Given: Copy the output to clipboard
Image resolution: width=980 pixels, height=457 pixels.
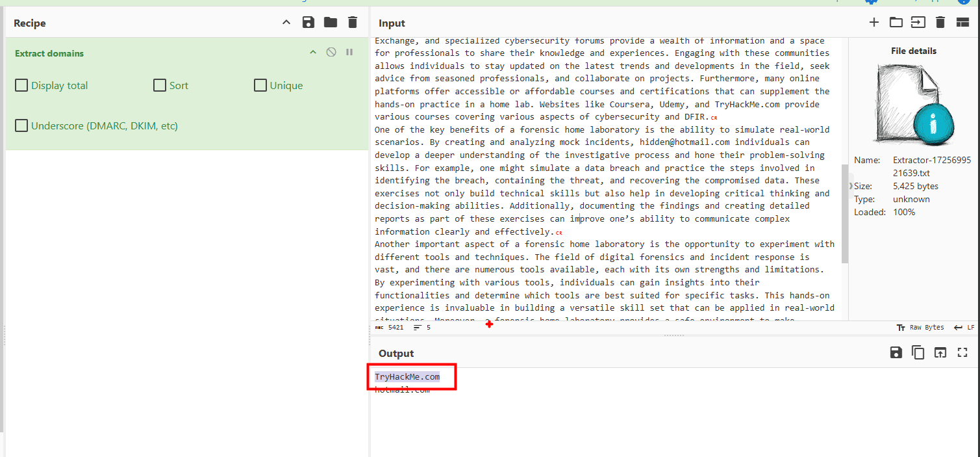Looking at the screenshot, I should coord(918,352).
